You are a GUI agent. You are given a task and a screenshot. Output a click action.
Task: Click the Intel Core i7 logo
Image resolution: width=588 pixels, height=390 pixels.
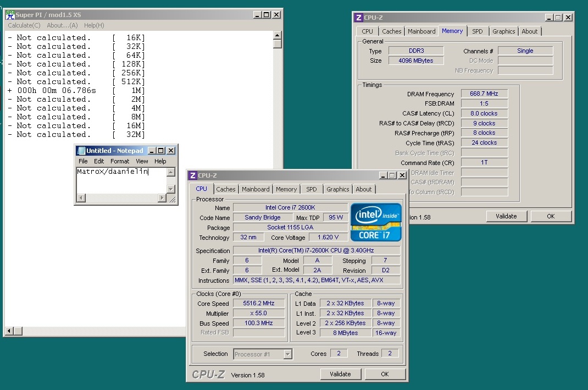pyautogui.click(x=376, y=222)
